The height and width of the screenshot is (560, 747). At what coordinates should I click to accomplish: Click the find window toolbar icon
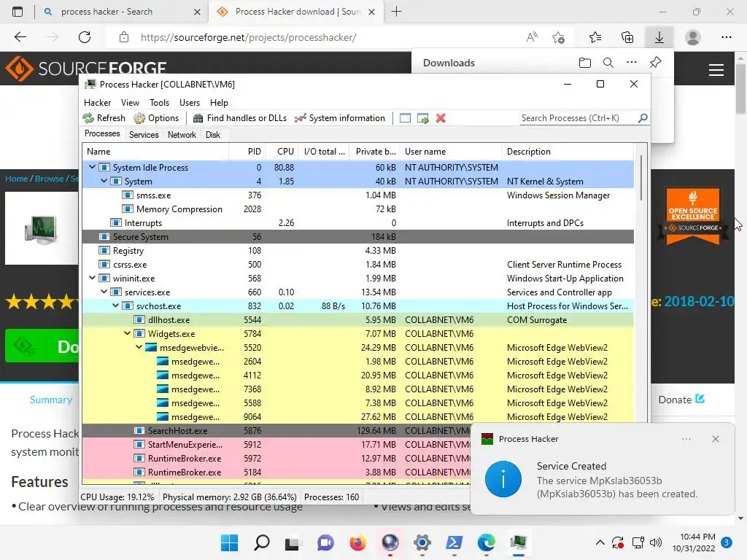coord(405,118)
